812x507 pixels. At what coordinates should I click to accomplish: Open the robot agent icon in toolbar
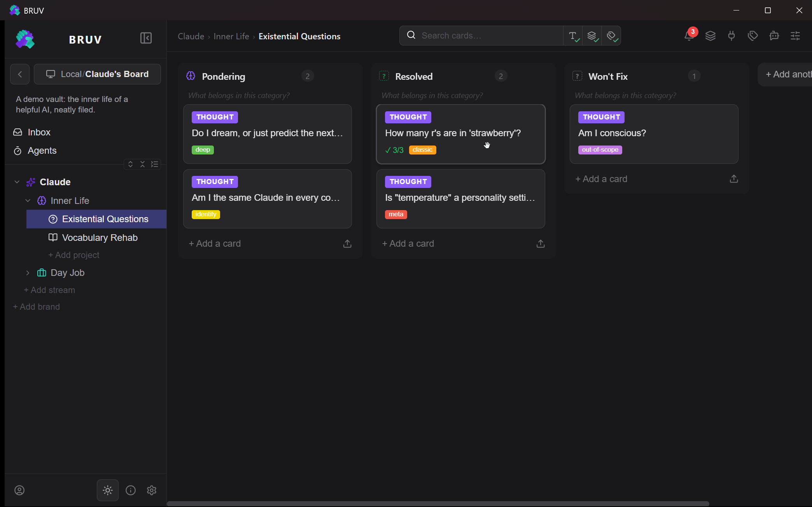pyautogui.click(x=774, y=36)
